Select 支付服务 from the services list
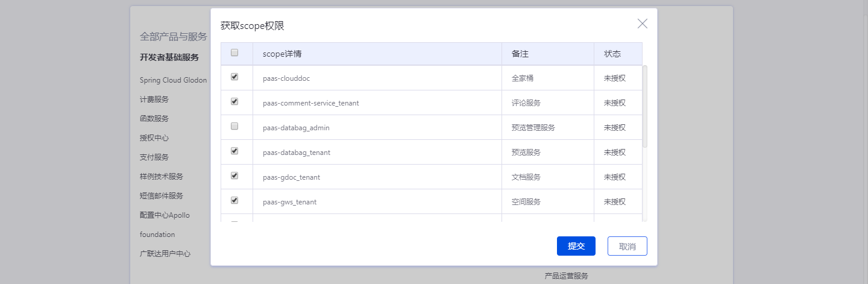The height and width of the screenshot is (284, 868). tap(154, 157)
